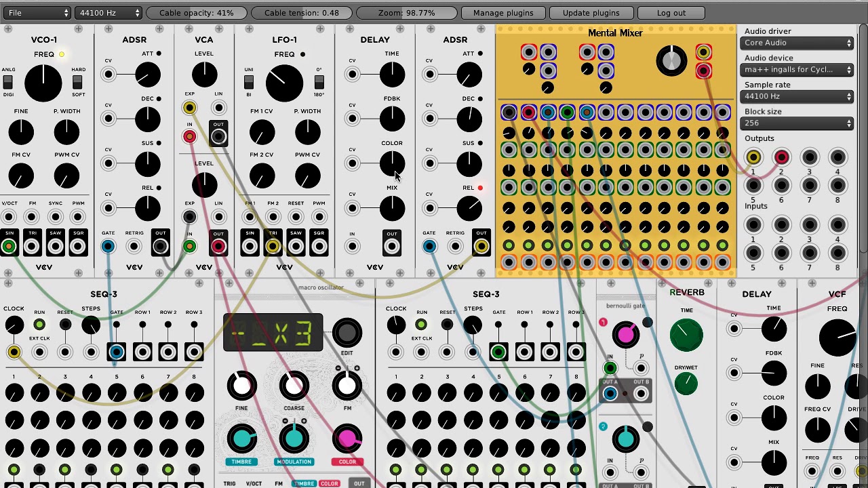Click the REVERB TIME green knob
This screenshot has height=488, width=868.
pos(686,335)
